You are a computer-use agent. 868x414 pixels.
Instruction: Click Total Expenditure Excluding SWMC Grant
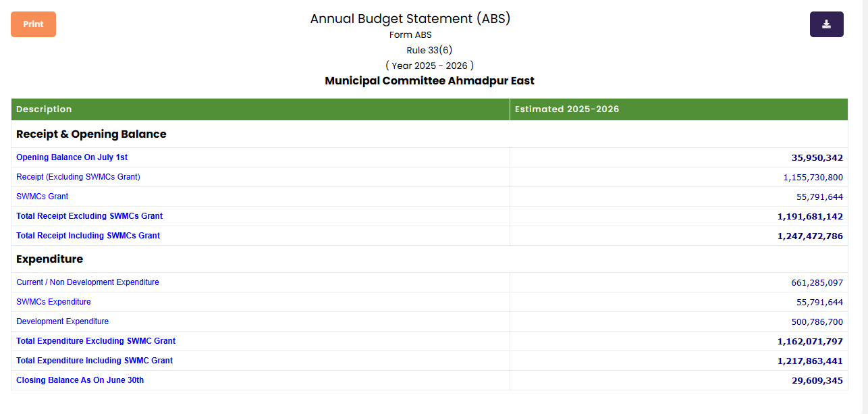click(96, 341)
